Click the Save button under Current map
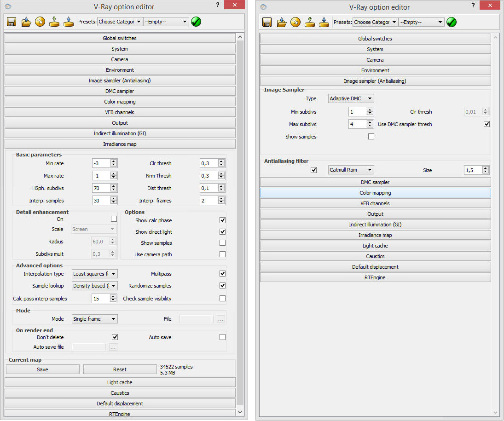Screen dimensions: 504x421 [x=42, y=369]
